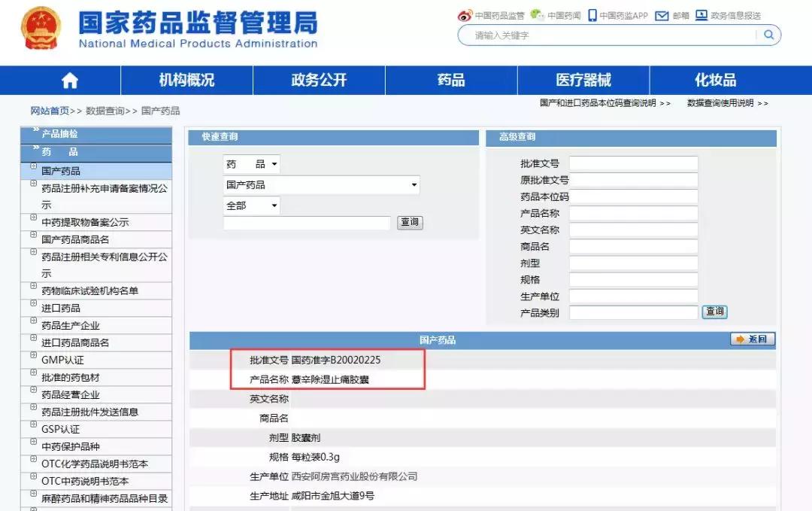
Task: Click the 中国药品监管 Weibo icon
Action: click(465, 14)
